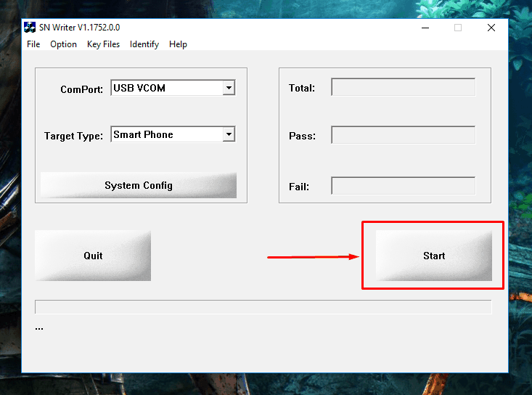Click the Quit button
Image resolution: width=532 pixels, height=395 pixels.
pos(93,256)
